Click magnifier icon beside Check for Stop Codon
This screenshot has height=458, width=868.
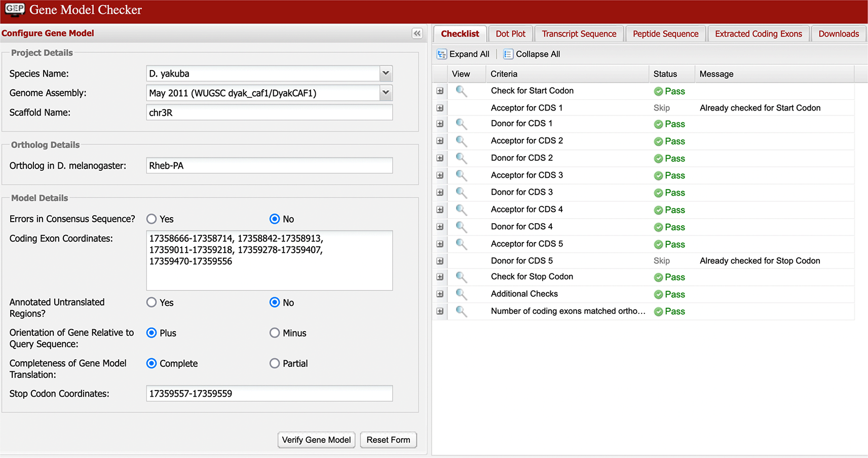point(461,277)
